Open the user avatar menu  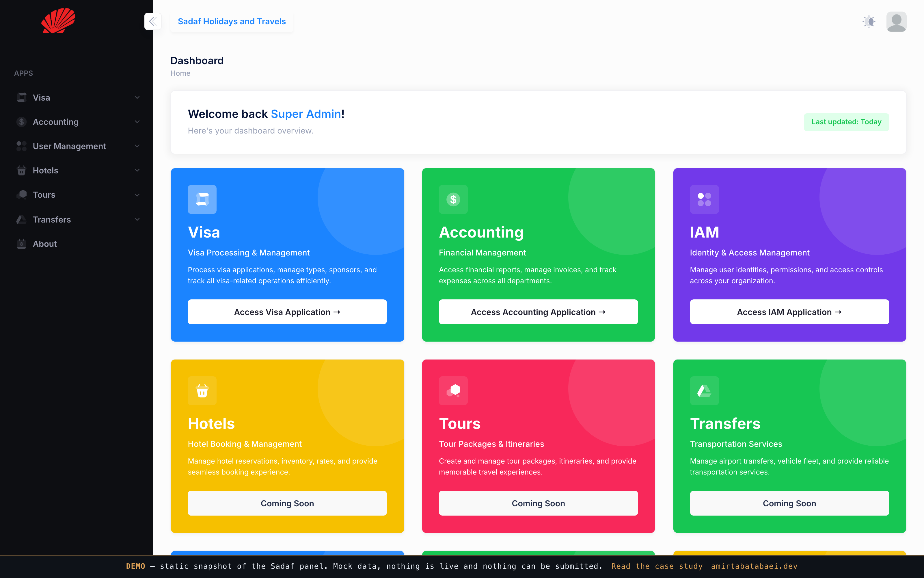tap(896, 21)
